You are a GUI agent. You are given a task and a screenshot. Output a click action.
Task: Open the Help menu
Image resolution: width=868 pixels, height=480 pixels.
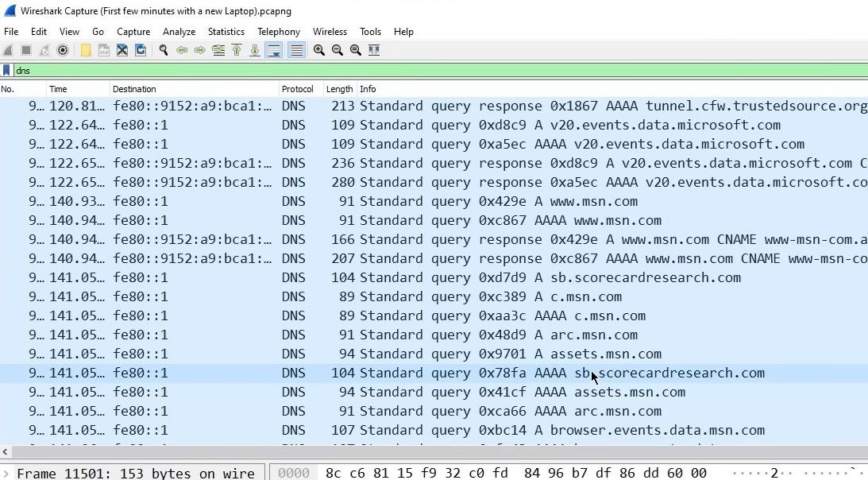click(403, 32)
